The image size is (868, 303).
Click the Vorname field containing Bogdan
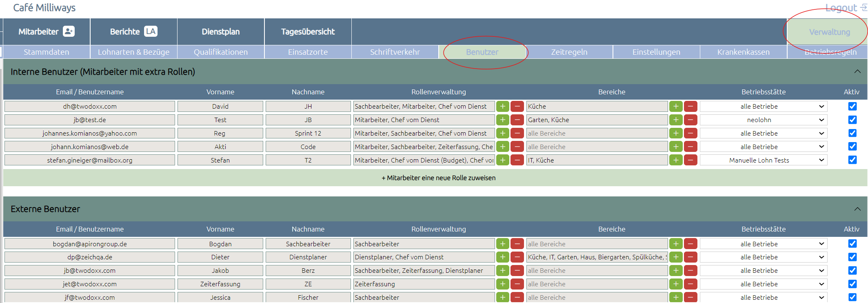click(x=220, y=244)
